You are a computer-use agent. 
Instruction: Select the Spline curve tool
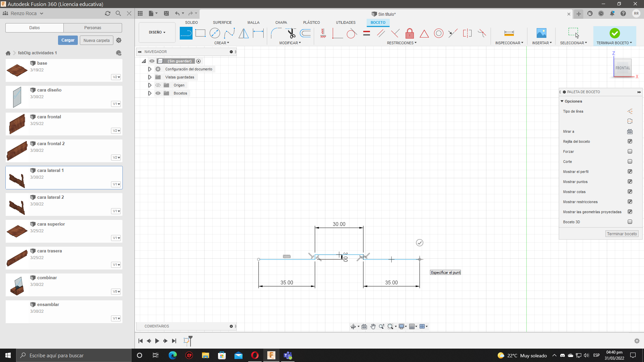tap(229, 33)
